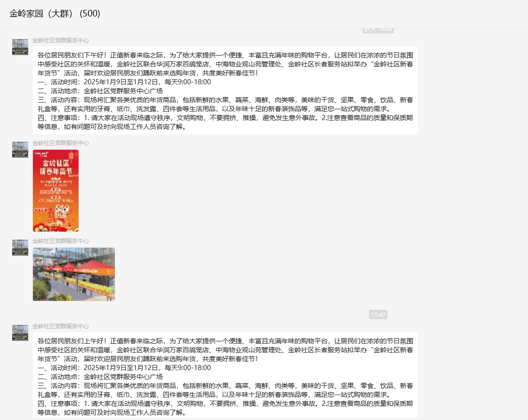
Task: Click sender name above the 上午好 message
Action: (x=60, y=326)
